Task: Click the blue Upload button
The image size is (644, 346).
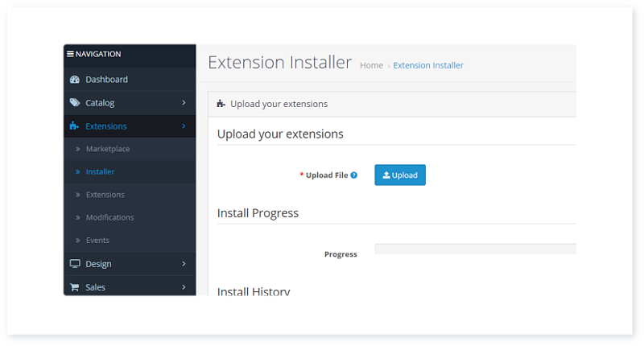Action: [x=400, y=175]
